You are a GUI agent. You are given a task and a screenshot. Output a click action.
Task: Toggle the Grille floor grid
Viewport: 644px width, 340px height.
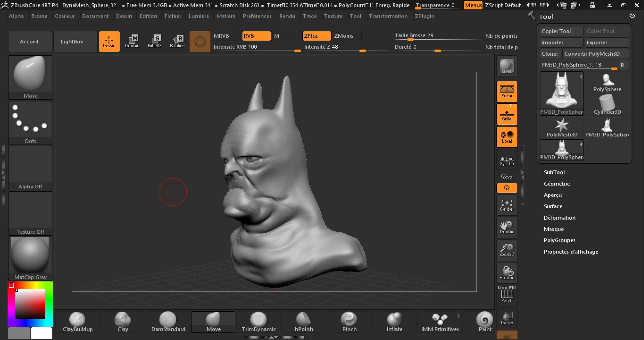(507, 114)
